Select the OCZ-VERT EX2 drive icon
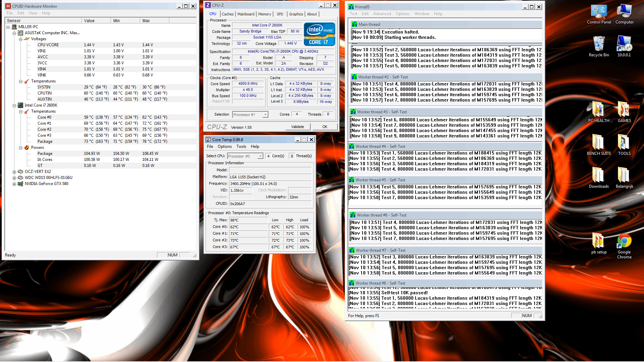This screenshot has height=362, width=644. 20,171
